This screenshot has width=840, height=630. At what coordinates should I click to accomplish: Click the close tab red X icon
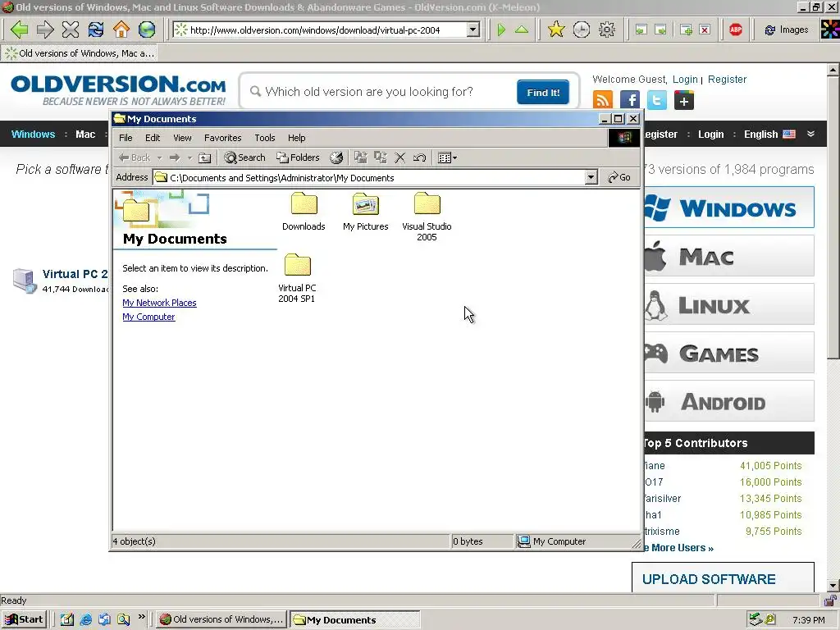pos(705,30)
